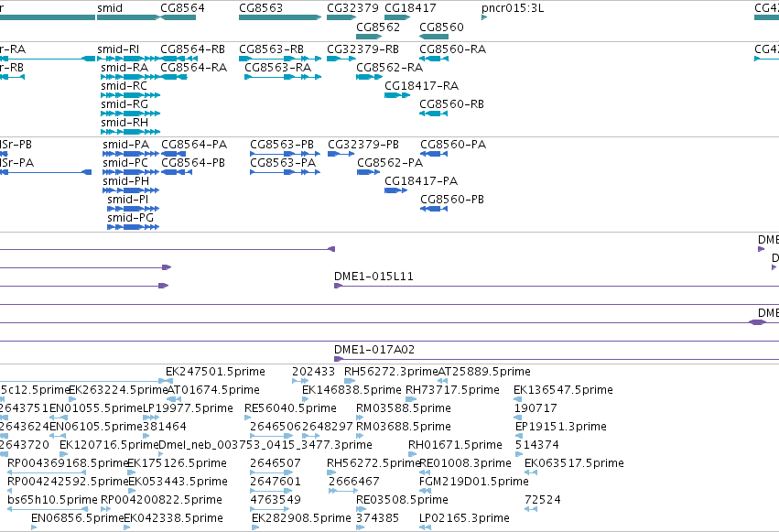Open transcript smid-RG
Image resolution: width=779 pixels, height=532 pixels.
click(130, 114)
